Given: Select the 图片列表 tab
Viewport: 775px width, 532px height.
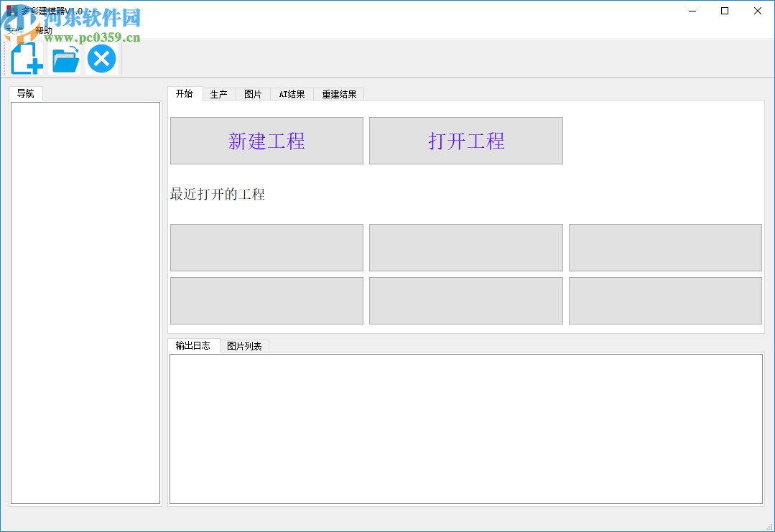Looking at the screenshot, I should 245,346.
